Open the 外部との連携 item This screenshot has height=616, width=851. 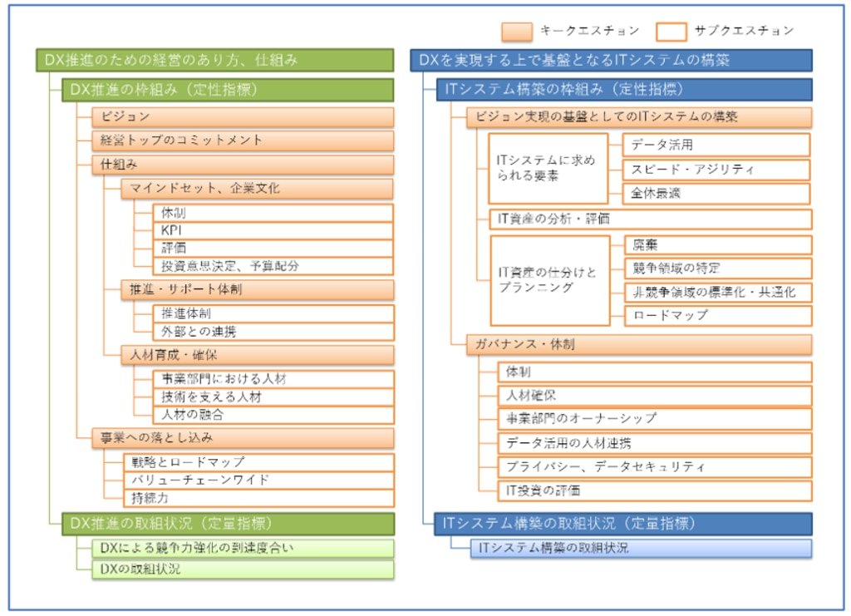tap(273, 331)
